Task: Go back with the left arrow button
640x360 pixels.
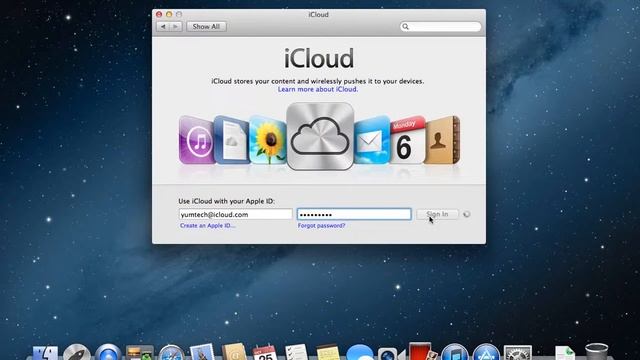Action: pyautogui.click(x=163, y=27)
